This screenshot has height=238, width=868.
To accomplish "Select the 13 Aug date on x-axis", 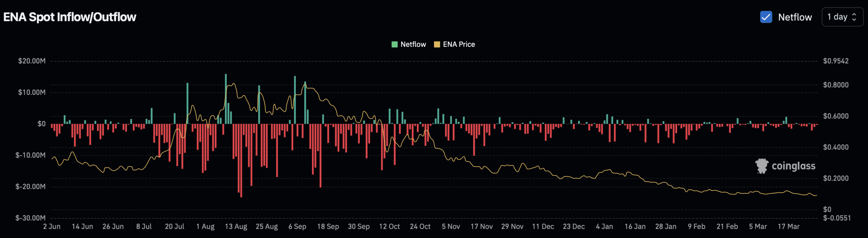I will tap(236, 226).
